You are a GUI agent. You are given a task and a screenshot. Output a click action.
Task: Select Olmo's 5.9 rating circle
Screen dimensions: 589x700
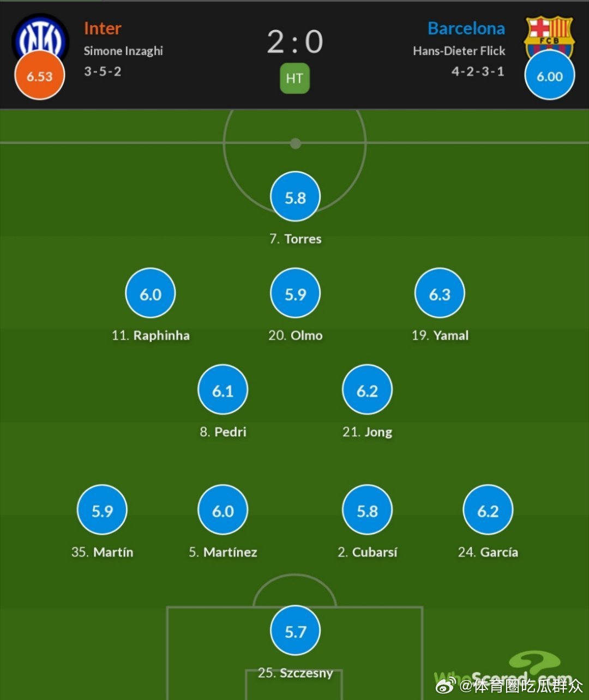295,293
